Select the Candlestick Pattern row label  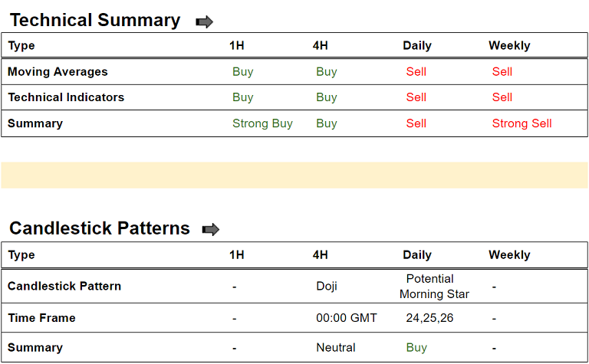pos(64,287)
